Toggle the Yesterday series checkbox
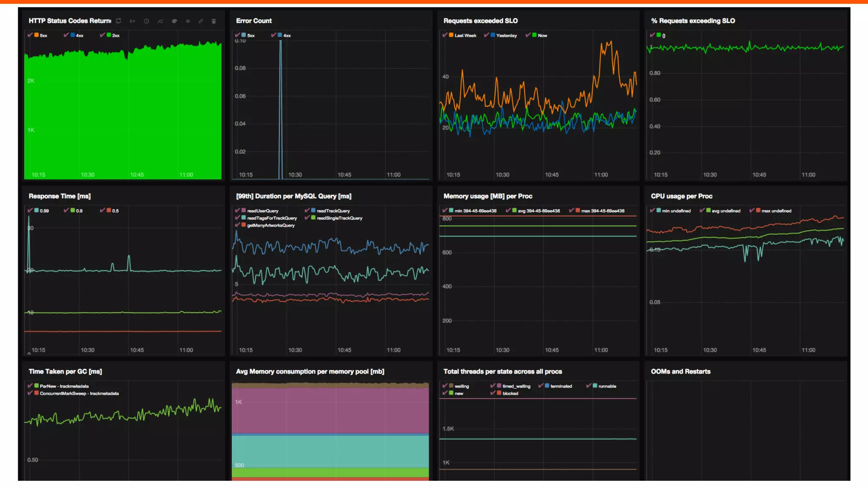This screenshot has height=488, width=868. click(487, 35)
